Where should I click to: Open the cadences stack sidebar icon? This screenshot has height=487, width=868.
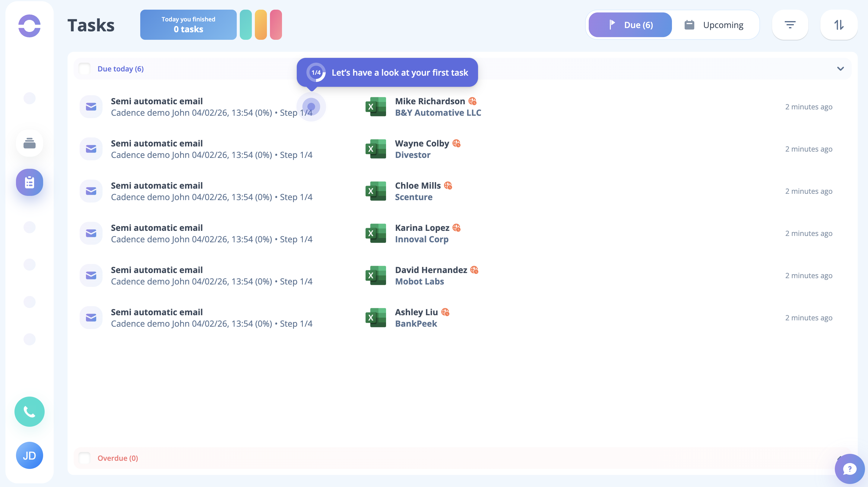29,143
